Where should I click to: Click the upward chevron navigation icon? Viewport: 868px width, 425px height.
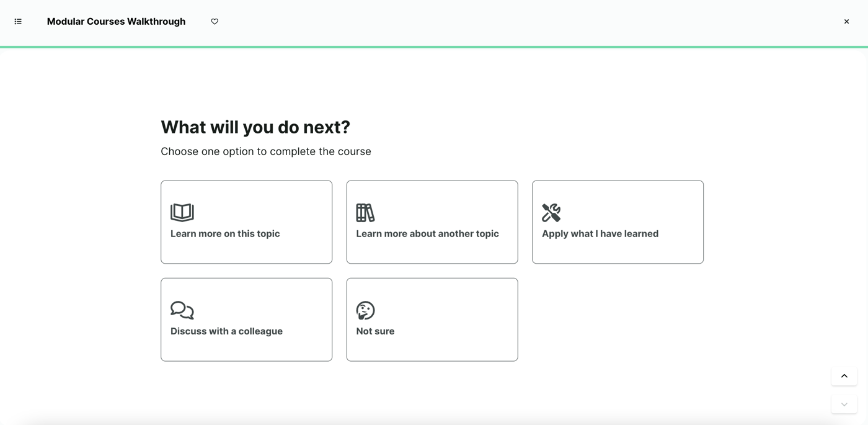(844, 375)
